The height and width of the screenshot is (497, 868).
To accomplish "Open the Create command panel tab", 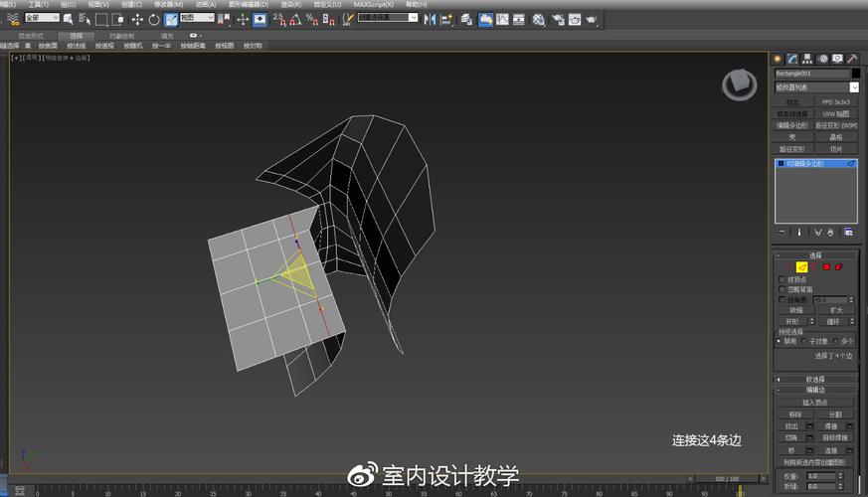I will click(779, 59).
